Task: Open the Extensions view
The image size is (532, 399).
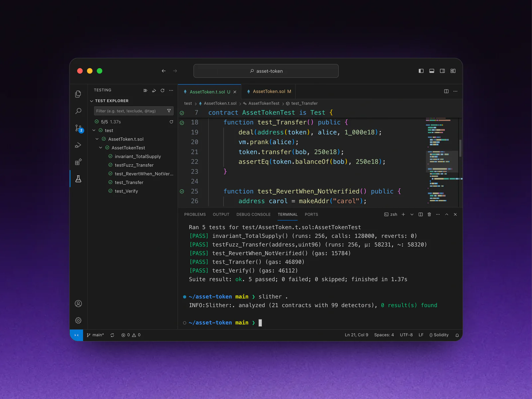Action: pyautogui.click(x=78, y=162)
